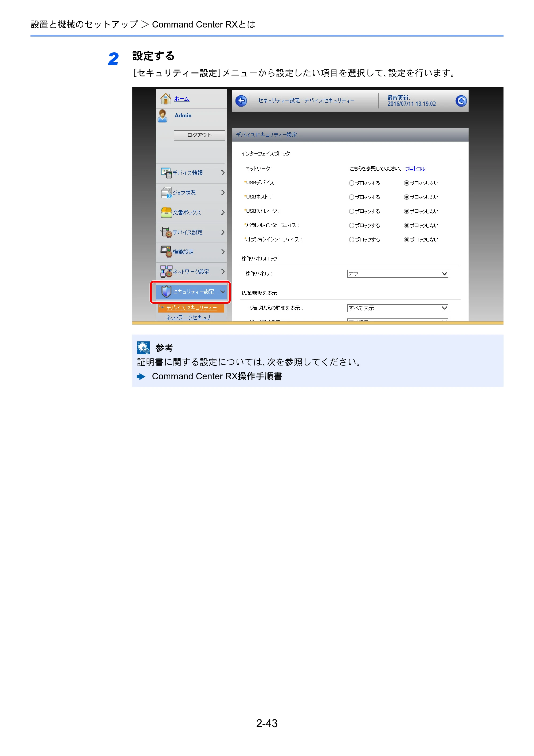The width and height of the screenshot is (534, 756).
Task: Click the blue back arrow icon
Action: pyautogui.click(x=241, y=100)
